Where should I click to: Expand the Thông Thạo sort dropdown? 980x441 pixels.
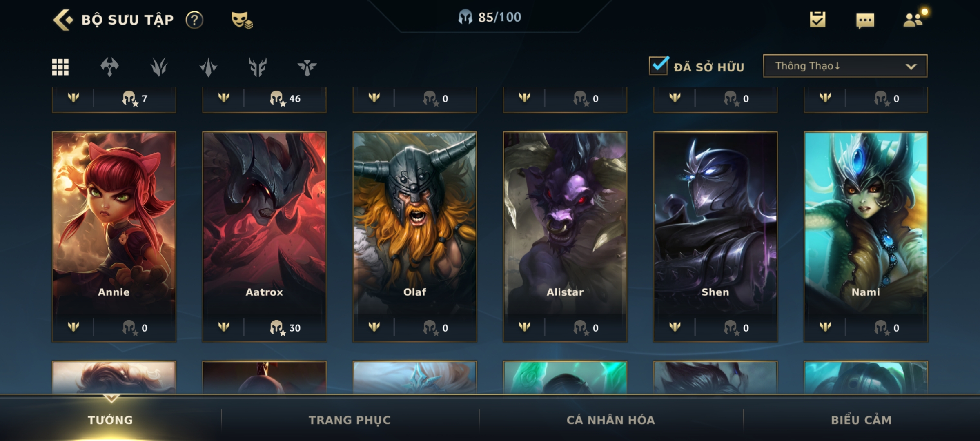tap(845, 66)
